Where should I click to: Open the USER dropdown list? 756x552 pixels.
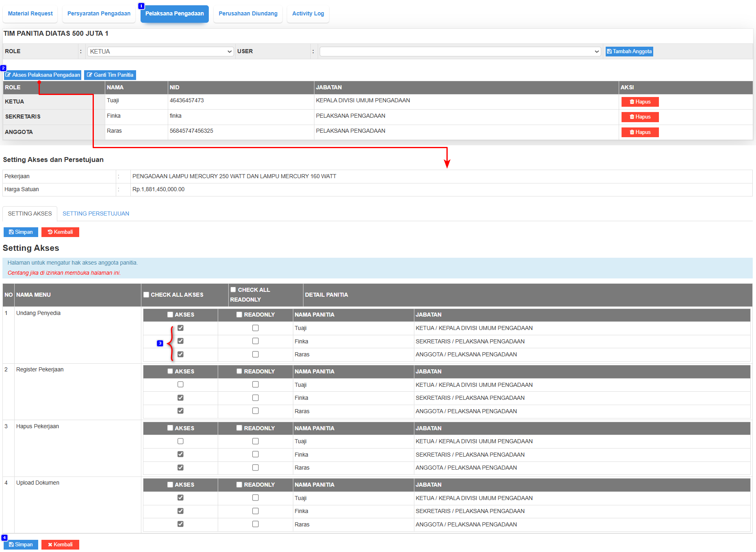click(x=460, y=52)
